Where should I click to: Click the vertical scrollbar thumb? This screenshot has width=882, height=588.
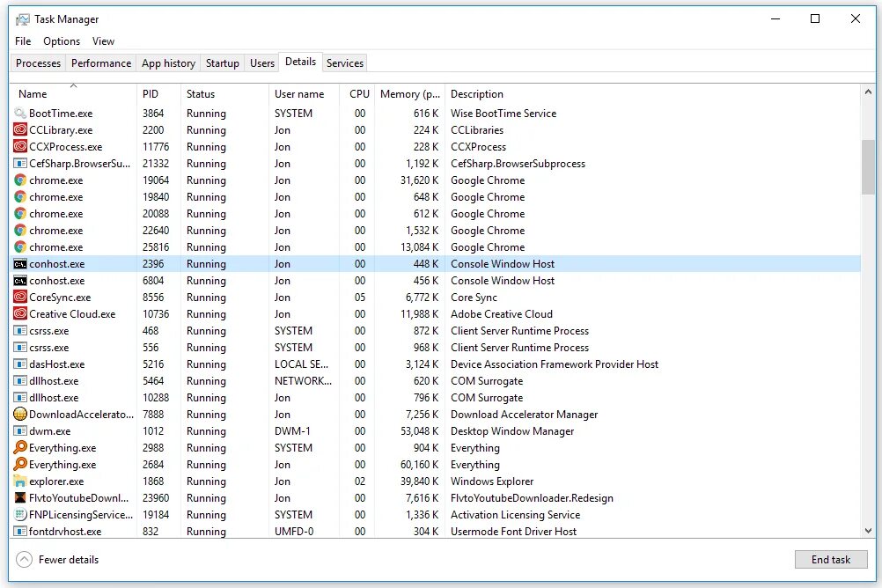[868, 167]
